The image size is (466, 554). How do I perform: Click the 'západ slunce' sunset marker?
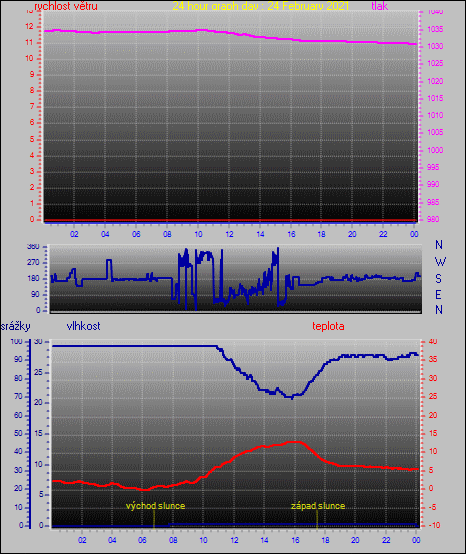click(318, 506)
